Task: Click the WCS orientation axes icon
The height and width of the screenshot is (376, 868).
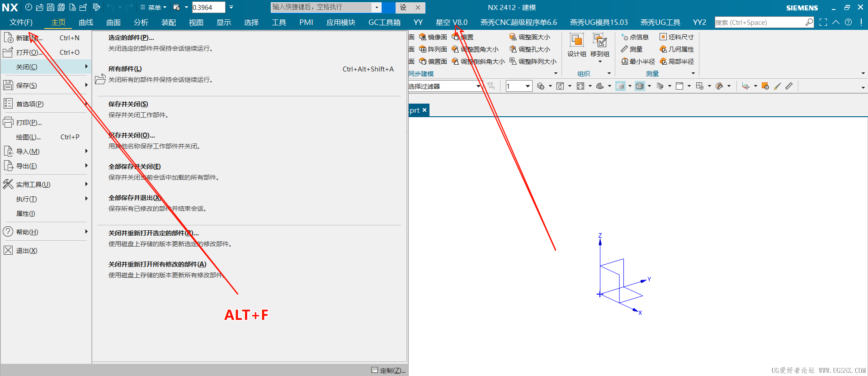Action: click(x=745, y=86)
